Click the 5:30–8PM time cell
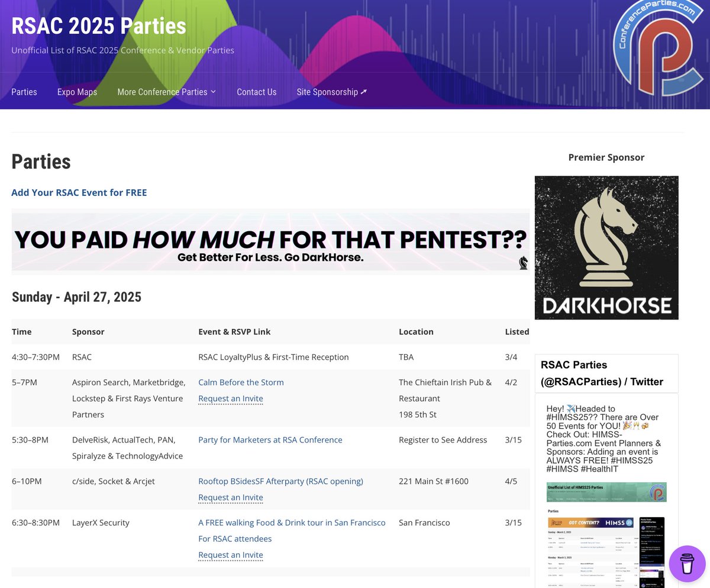Image resolution: width=710 pixels, height=588 pixels. pos(30,440)
